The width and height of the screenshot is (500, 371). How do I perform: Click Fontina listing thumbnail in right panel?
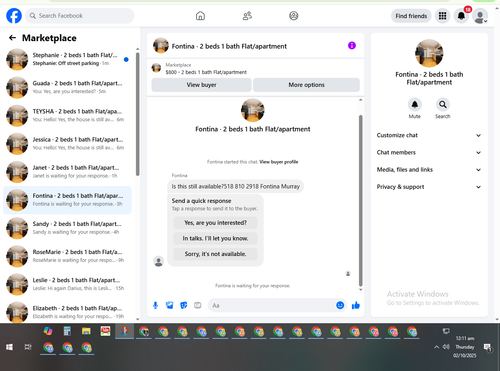point(429,53)
